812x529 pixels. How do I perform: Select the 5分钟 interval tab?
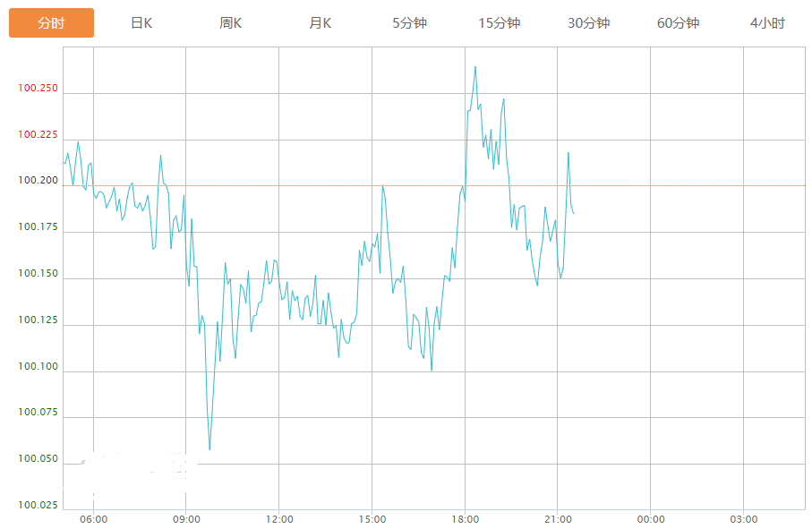410,23
